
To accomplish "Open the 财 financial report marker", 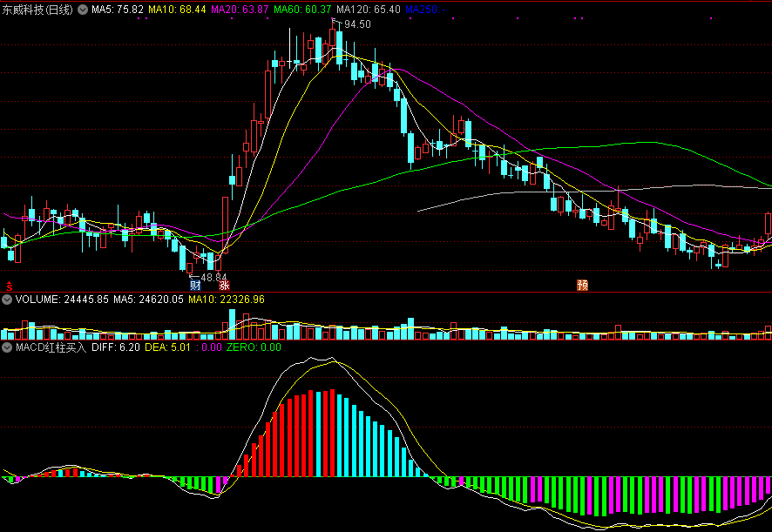I will coord(195,285).
